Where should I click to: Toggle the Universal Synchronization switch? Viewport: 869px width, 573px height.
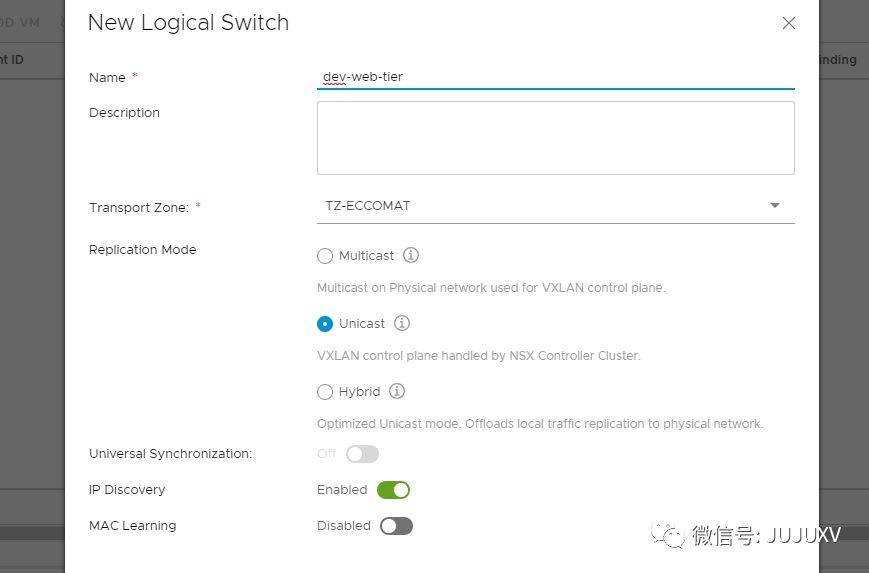[x=362, y=454]
